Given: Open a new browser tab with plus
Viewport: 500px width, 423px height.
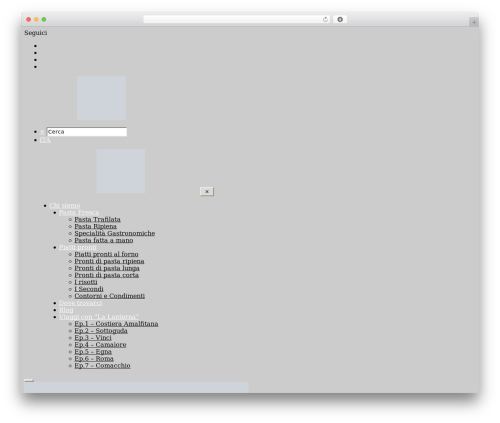Looking at the screenshot, I should pos(474,22).
